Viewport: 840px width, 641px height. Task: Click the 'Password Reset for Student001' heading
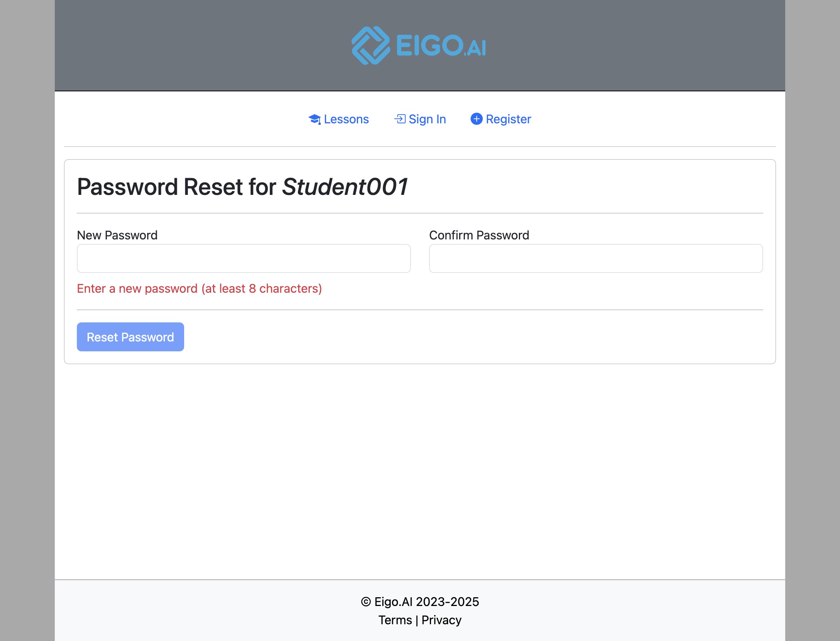click(242, 187)
